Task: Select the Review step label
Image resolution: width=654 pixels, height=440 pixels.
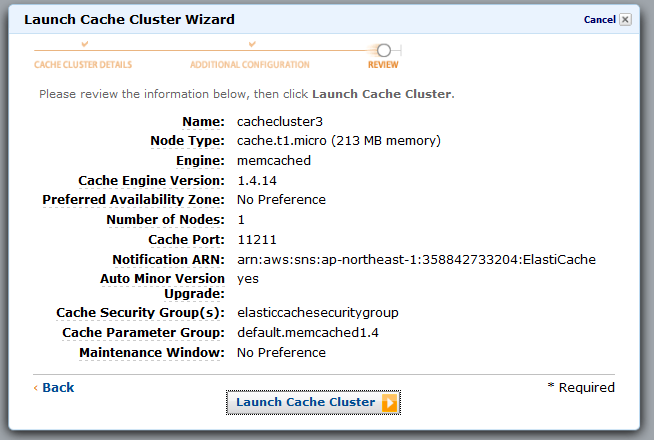Action: (x=383, y=65)
